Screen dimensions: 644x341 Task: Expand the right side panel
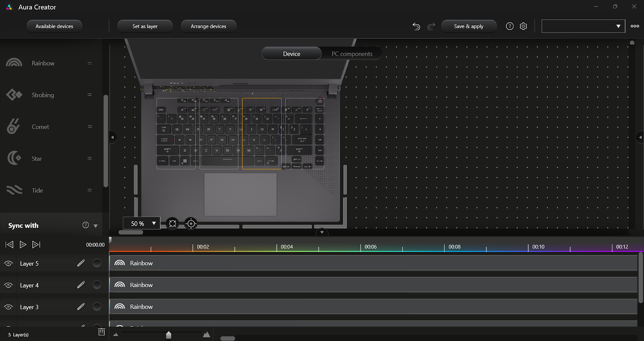[x=640, y=138]
